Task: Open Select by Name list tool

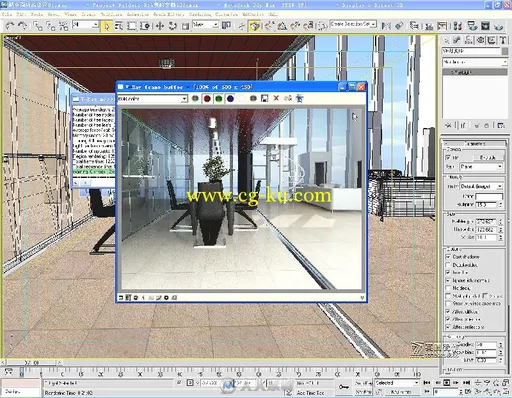Action: (119, 26)
